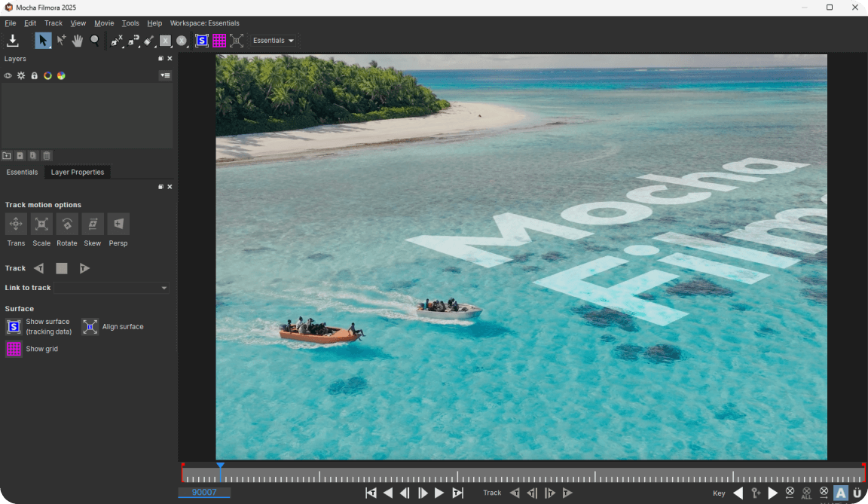Toggle Skew track motion option
The width and height of the screenshot is (868, 504).
tap(93, 224)
